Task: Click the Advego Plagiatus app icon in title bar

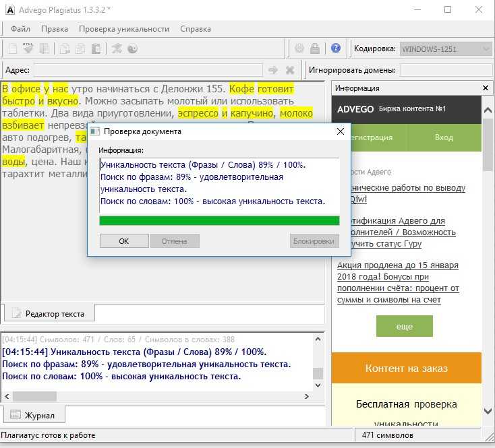Action: [x=10, y=10]
